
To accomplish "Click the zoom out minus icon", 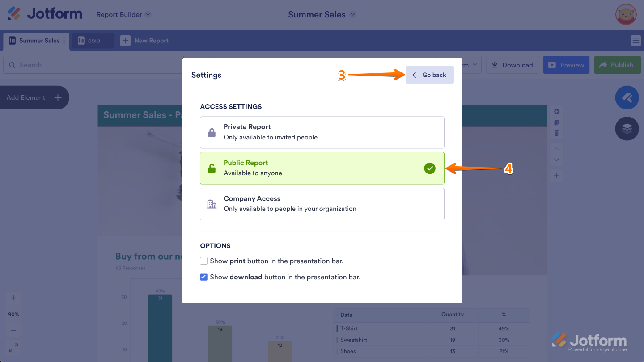I will (13, 330).
